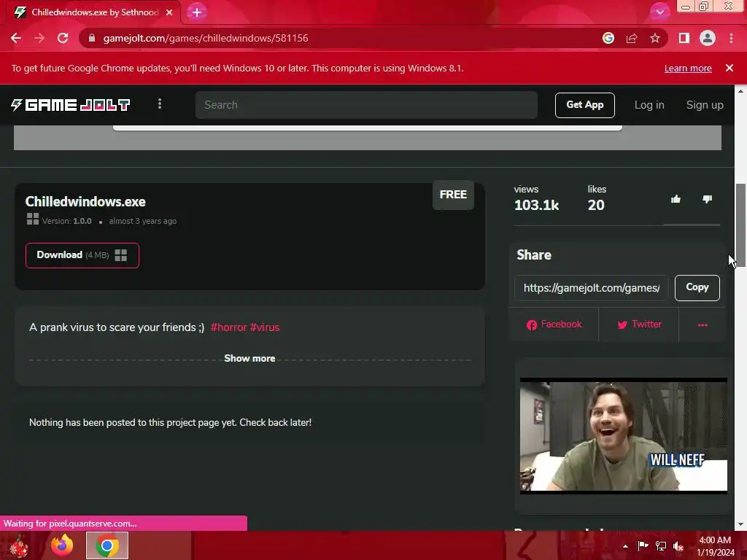Open the Will Neff video thumbnail
The image size is (747, 560).
[623, 436]
